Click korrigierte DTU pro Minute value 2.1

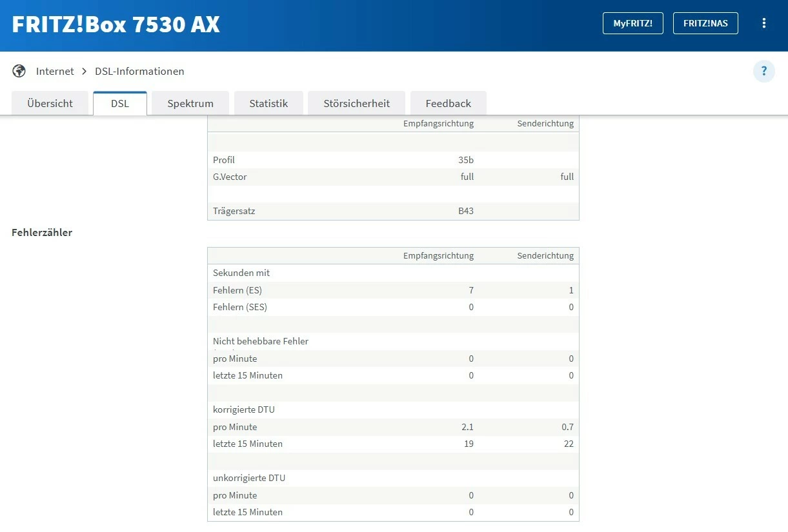pos(467,427)
